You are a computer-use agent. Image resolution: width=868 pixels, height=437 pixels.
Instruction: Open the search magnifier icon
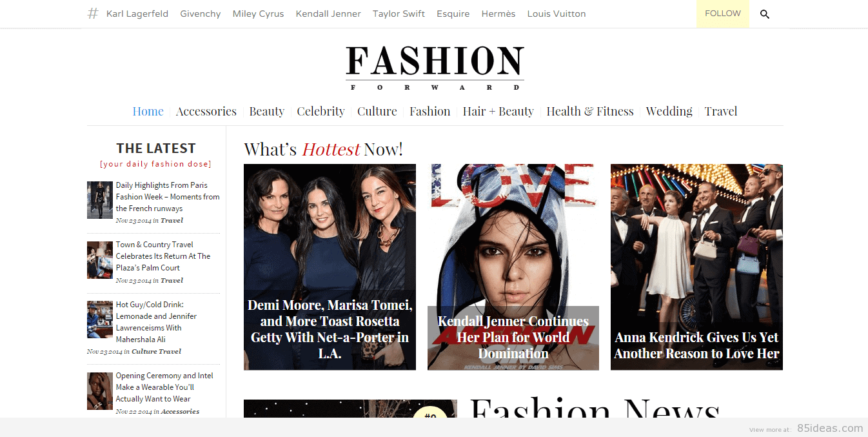coord(765,14)
